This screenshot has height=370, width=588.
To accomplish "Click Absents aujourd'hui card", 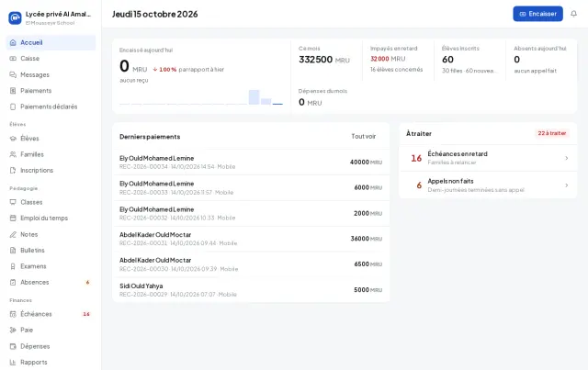I will (x=540, y=60).
